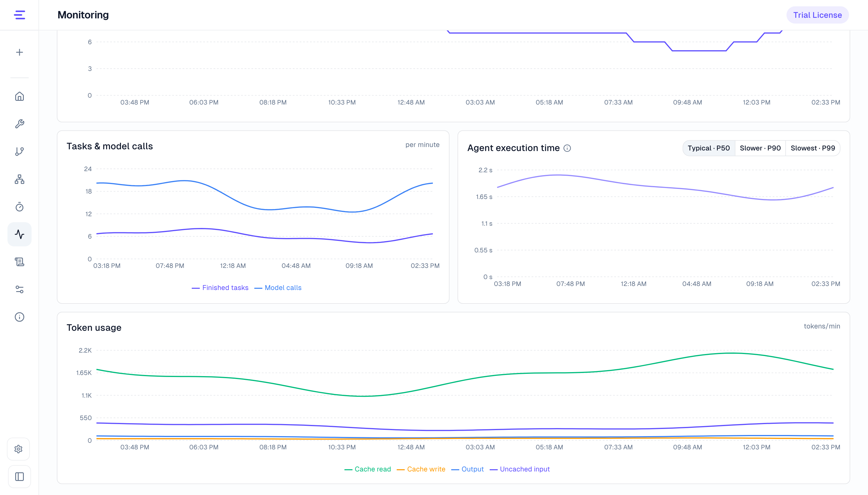Click the Agent execution time heading

coord(514,148)
